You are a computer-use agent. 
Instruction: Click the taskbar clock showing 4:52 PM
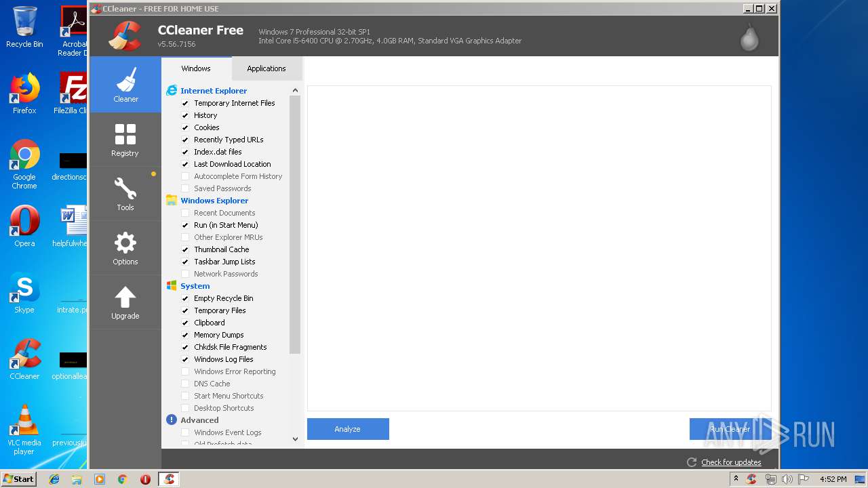(x=833, y=479)
